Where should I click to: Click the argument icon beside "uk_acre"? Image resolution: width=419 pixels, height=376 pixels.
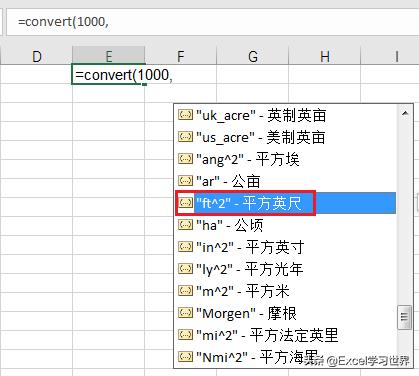click(x=185, y=115)
